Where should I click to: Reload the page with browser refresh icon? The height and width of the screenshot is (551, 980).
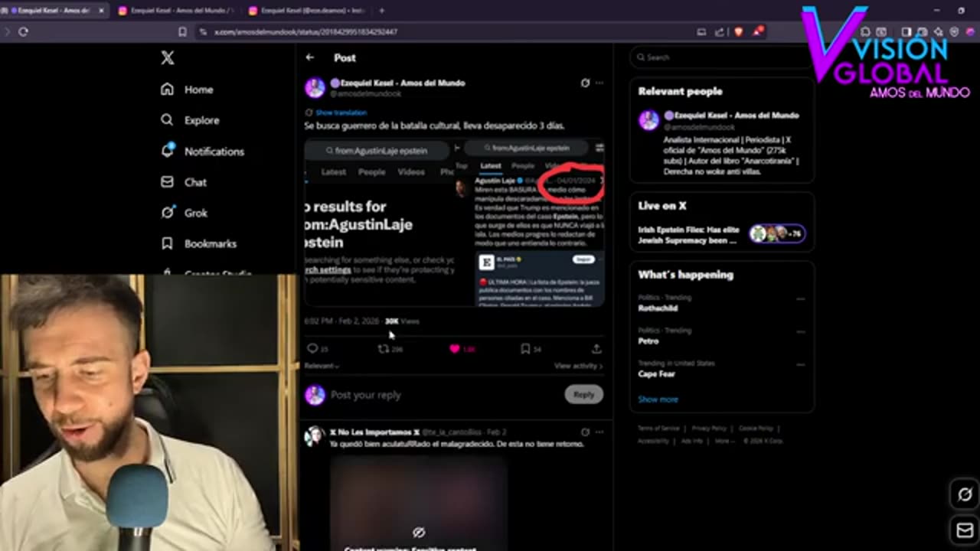click(x=23, y=31)
